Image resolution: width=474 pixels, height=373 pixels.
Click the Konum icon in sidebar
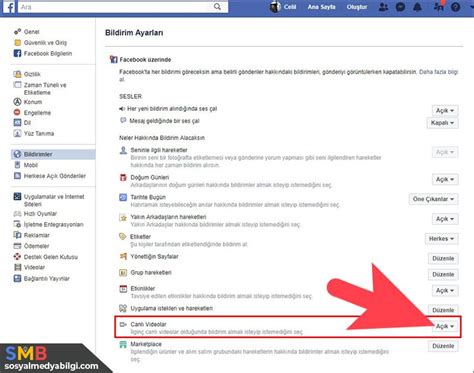tap(17, 102)
